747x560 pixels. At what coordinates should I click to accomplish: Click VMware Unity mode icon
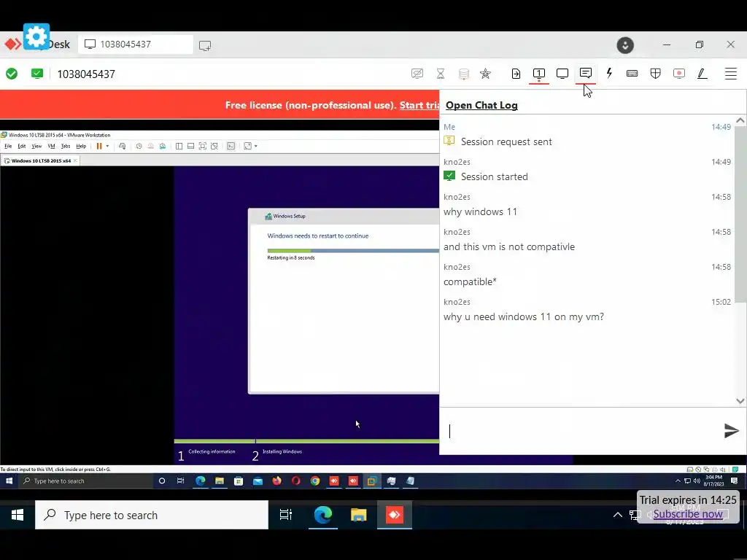point(214,146)
